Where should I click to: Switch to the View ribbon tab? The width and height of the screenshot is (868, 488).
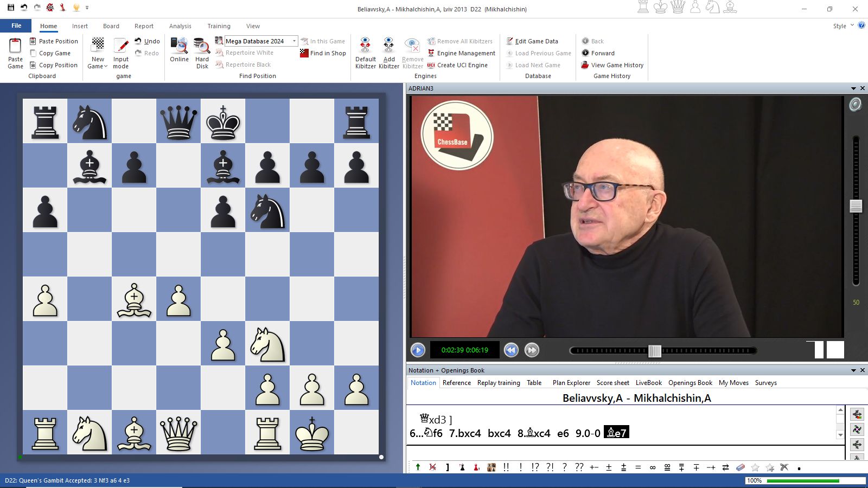coord(253,26)
